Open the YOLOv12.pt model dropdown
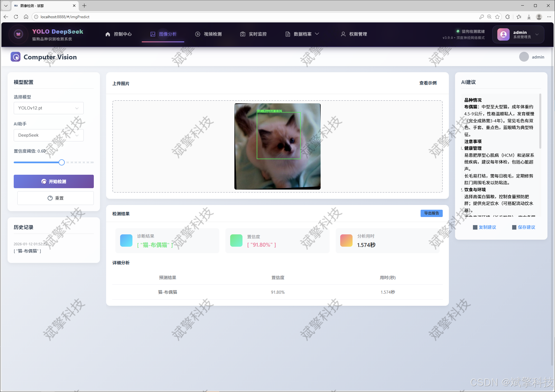The width and height of the screenshot is (555, 392). coord(49,108)
